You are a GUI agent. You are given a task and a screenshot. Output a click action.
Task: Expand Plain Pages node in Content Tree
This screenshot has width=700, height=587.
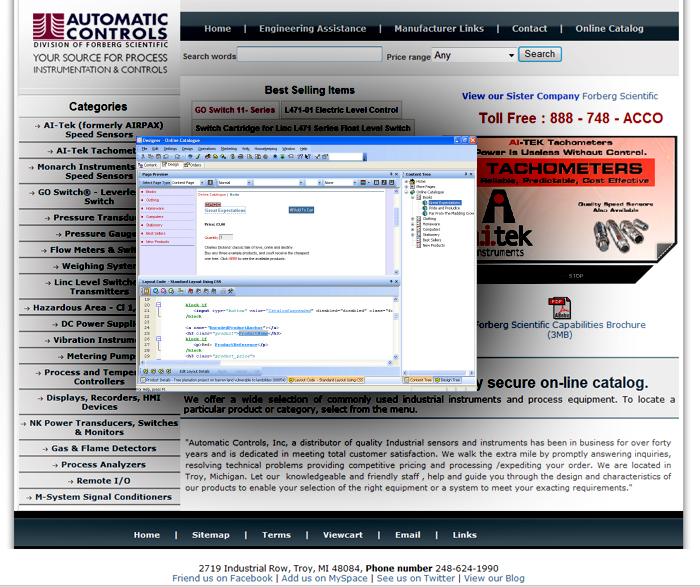(406, 187)
